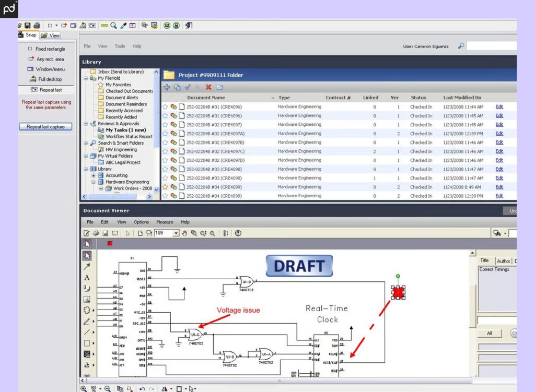535x392 pixels.
Task: Select the freehand pencil markup tool
Action: pos(87,321)
